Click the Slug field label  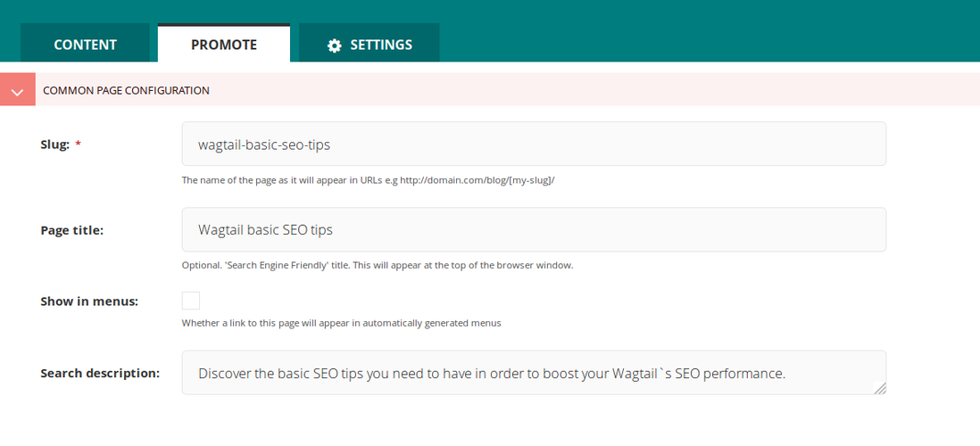point(55,145)
